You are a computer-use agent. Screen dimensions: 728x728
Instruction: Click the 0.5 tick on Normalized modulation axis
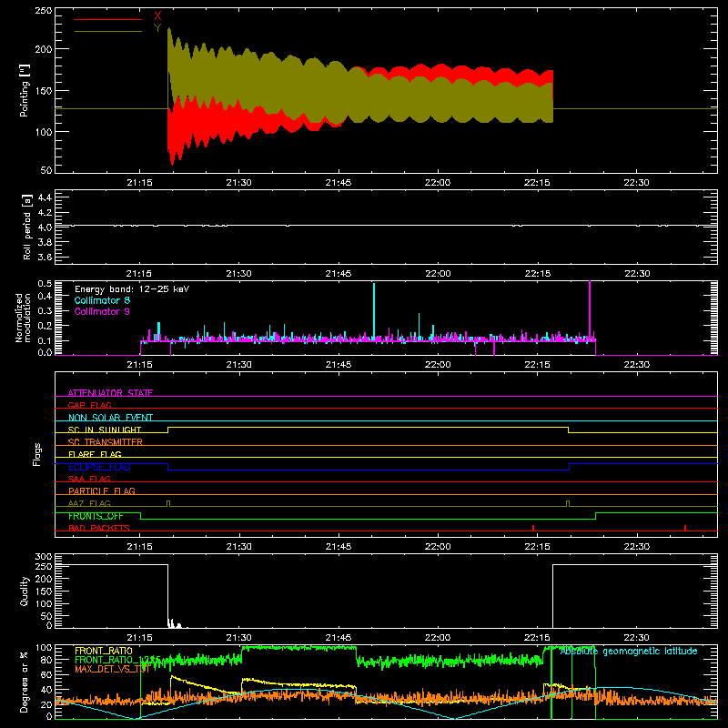(45, 284)
